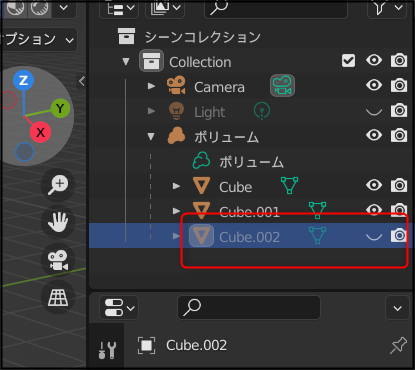Click the orange Cube object icon

pos(201,186)
